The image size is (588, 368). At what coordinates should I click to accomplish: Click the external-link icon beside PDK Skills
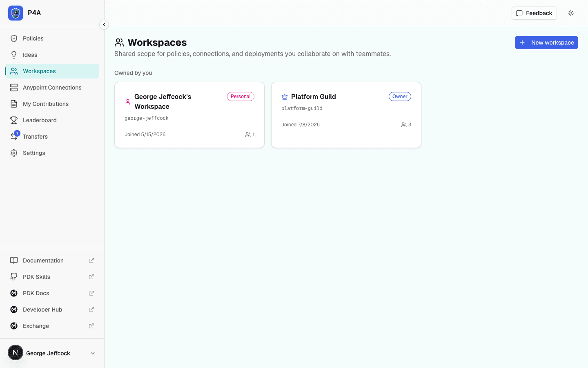coord(91,277)
